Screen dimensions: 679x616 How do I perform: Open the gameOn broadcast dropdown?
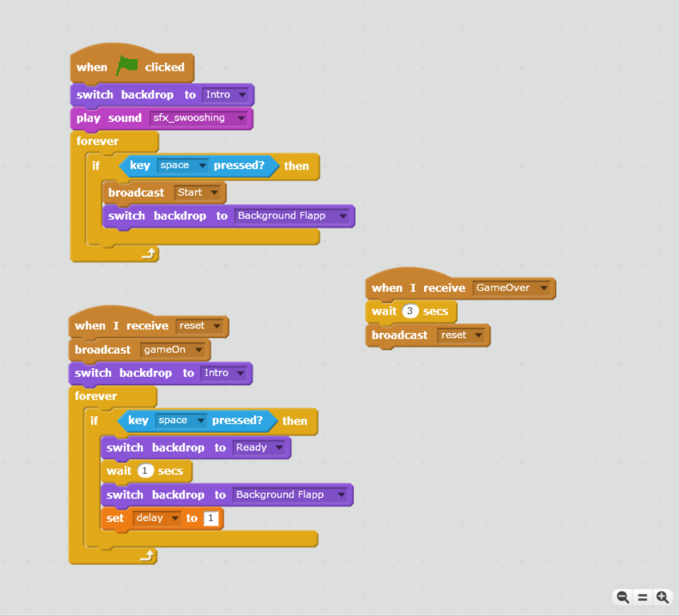(x=198, y=350)
